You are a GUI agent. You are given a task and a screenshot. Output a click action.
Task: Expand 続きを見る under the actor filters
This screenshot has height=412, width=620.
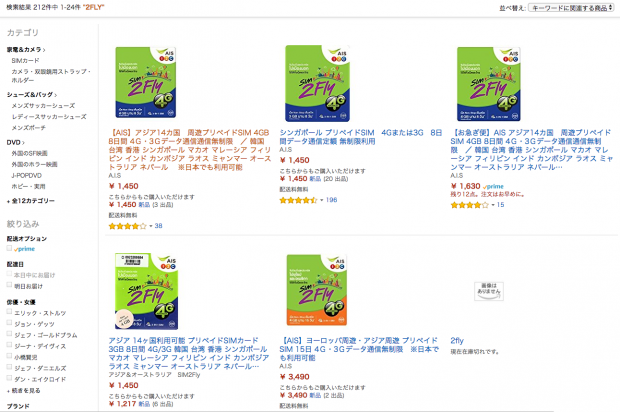tap(24, 390)
